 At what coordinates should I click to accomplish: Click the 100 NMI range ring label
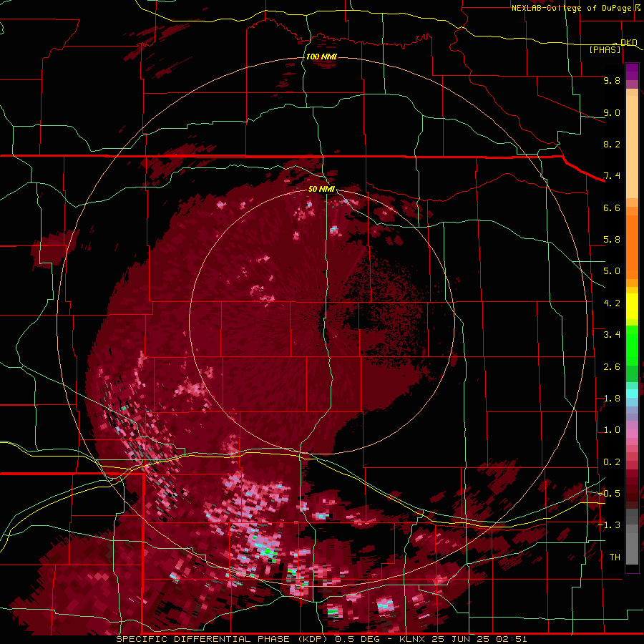coord(321,57)
